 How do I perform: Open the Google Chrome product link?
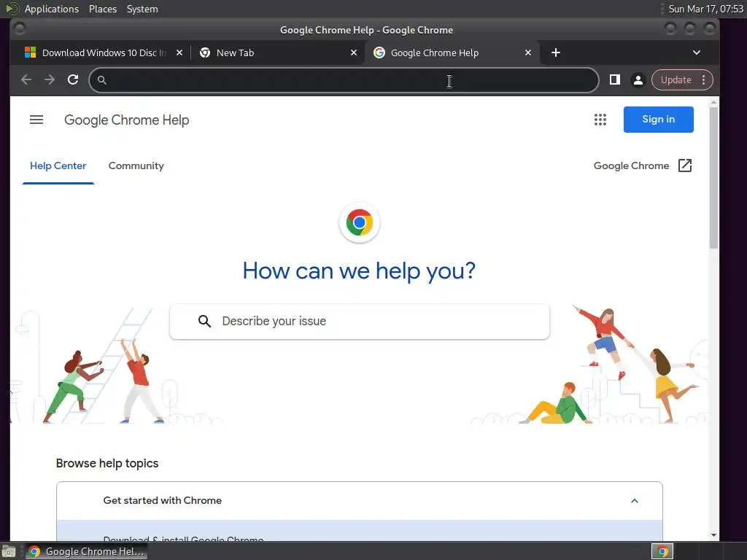pyautogui.click(x=631, y=166)
